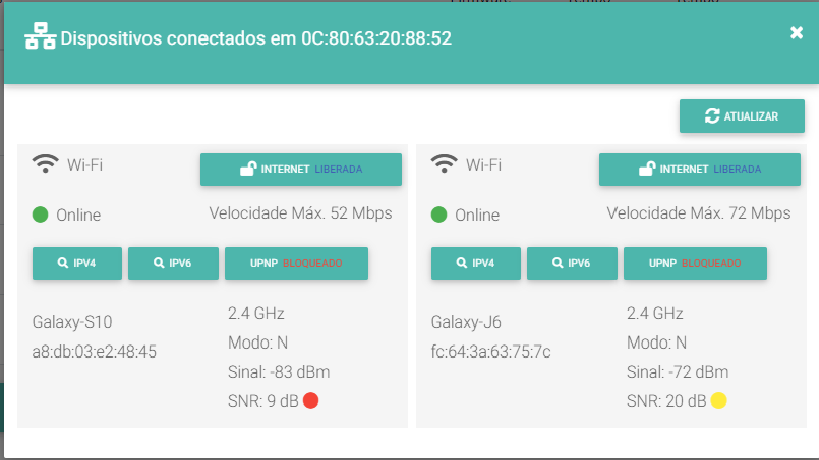
Task: Search IPV4 info for Galaxy-J6
Action: [476, 263]
